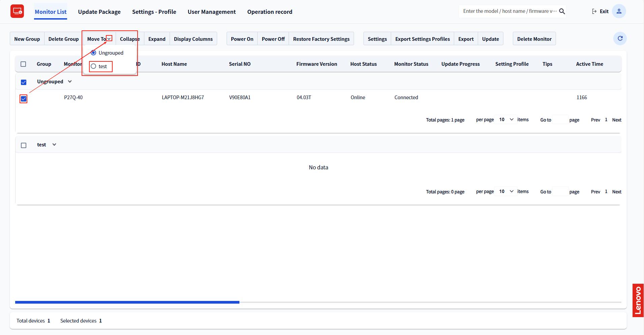Click the Lenovo logo badge

tap(638, 300)
